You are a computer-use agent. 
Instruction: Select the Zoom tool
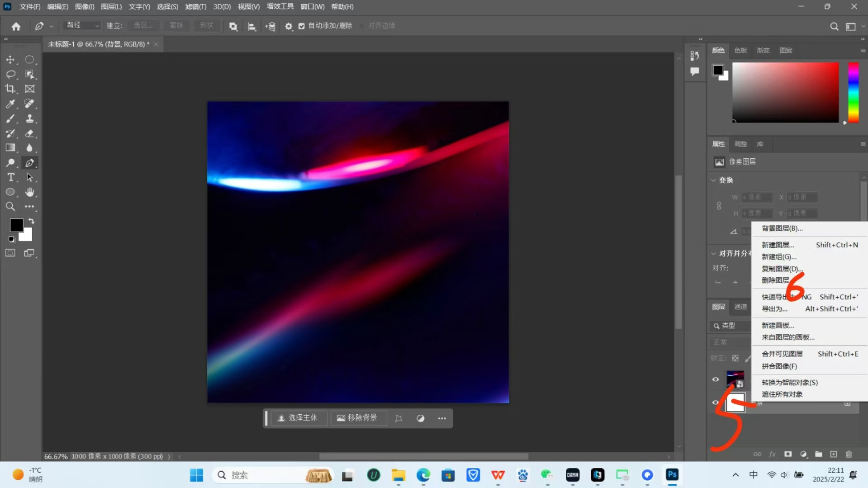coord(10,207)
